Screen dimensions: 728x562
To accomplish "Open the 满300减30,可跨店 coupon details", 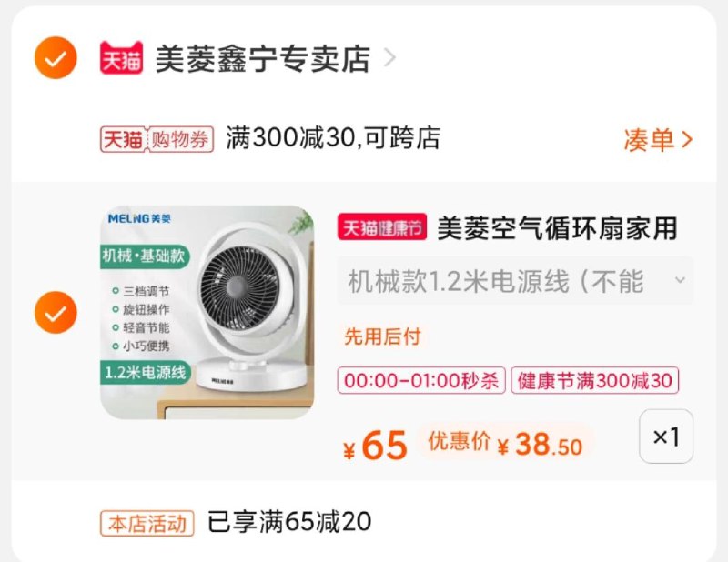I will (x=333, y=138).
